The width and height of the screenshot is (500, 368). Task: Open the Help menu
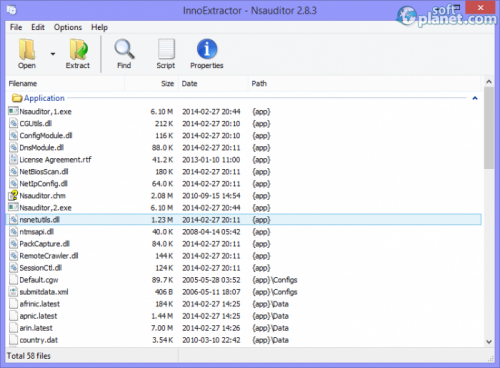[99, 27]
